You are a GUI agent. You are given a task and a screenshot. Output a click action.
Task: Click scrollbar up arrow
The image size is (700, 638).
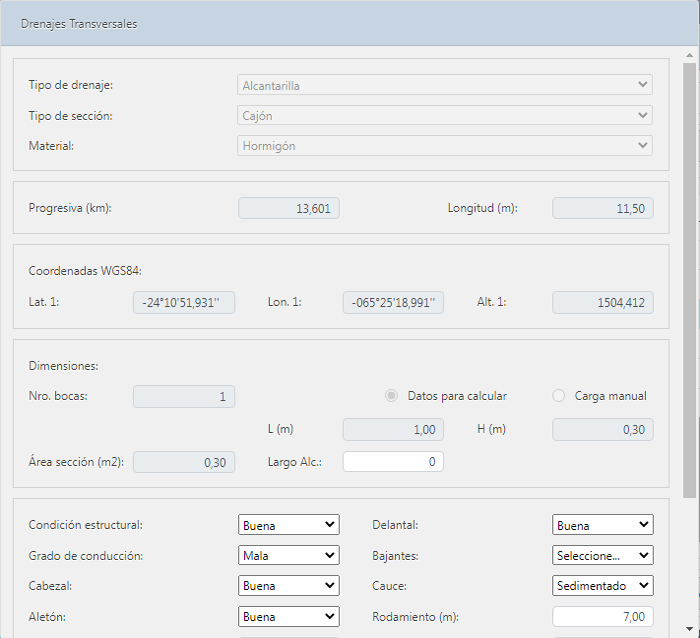690,51
